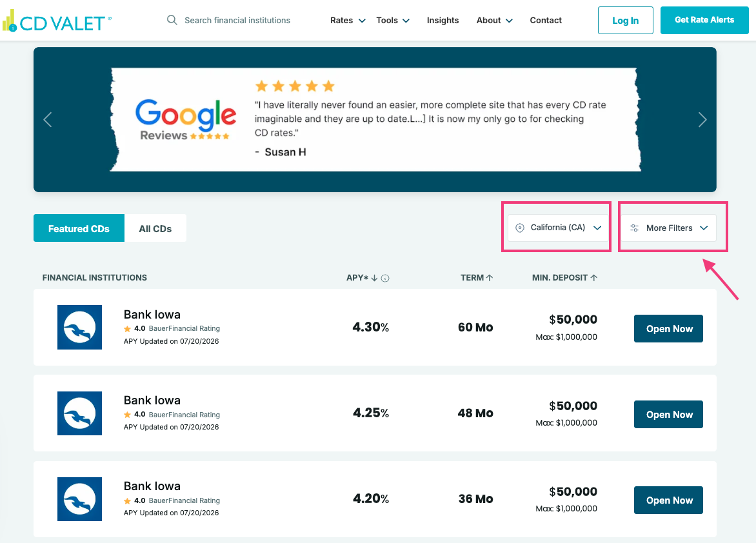Click Get Rate Alerts button
This screenshot has width=756, height=543.
tap(704, 20)
